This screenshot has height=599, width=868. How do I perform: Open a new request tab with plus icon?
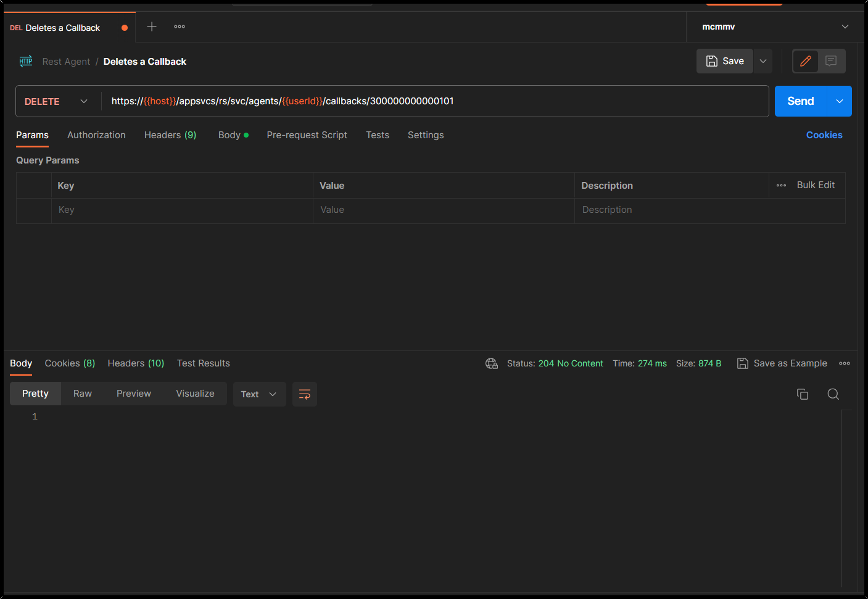(152, 27)
